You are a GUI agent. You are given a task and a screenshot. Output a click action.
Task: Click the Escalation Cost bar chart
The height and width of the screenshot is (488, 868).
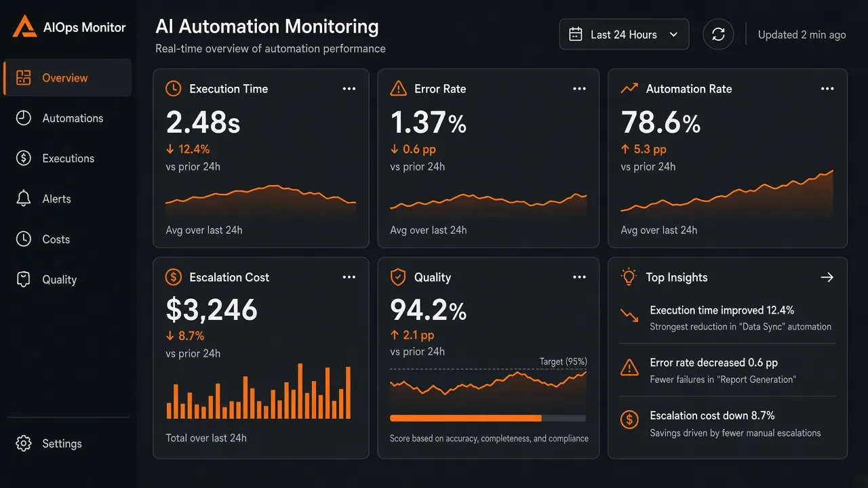pyautogui.click(x=258, y=392)
